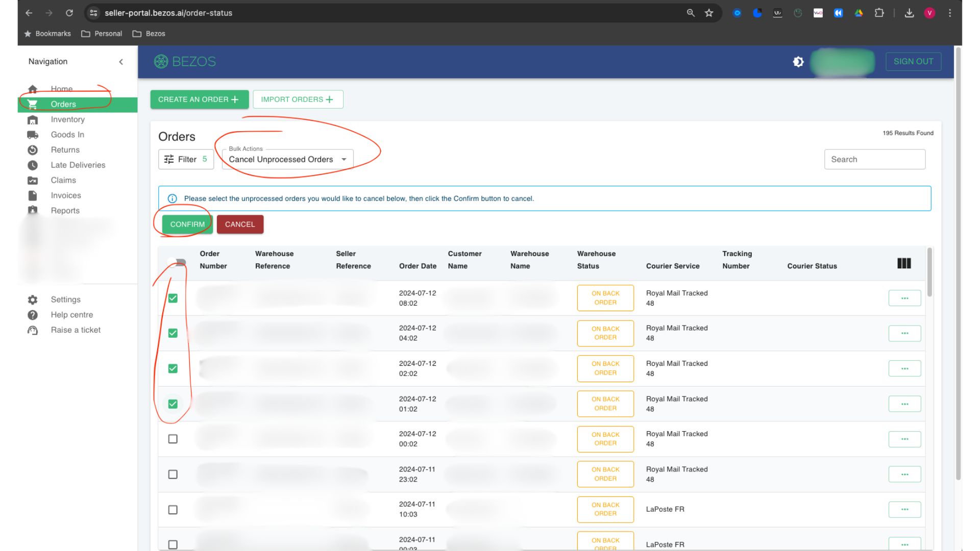Open browser extensions puzzle icon
Viewport: 980px width, 551px height.
[x=879, y=13]
